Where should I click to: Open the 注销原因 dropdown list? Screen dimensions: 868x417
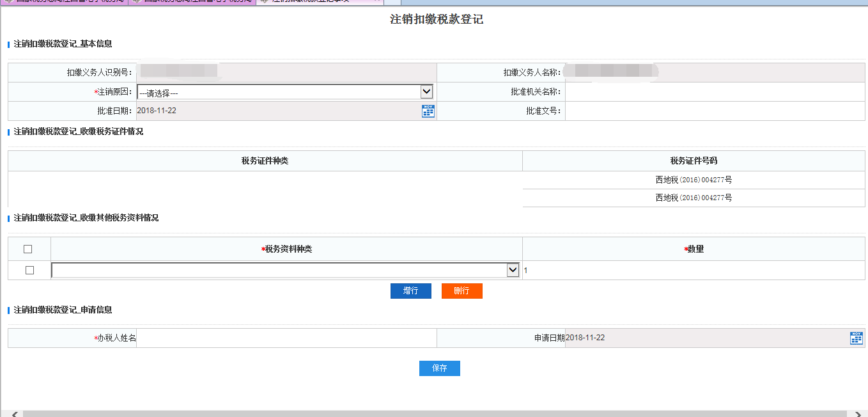click(281, 91)
